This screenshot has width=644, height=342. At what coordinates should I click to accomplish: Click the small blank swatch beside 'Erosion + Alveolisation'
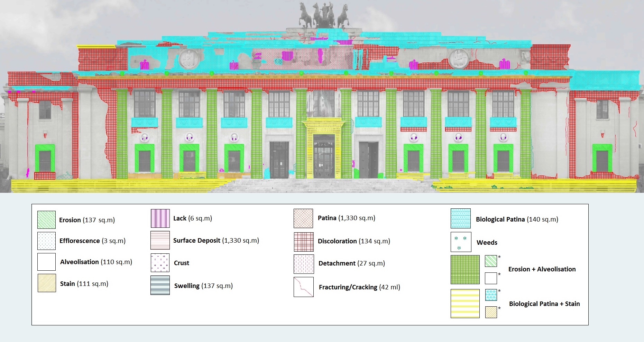point(491,278)
